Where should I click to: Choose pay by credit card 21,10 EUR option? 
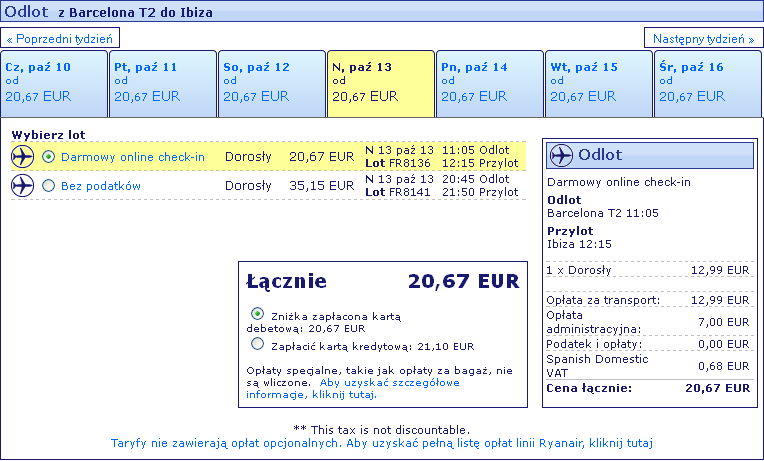point(257,344)
